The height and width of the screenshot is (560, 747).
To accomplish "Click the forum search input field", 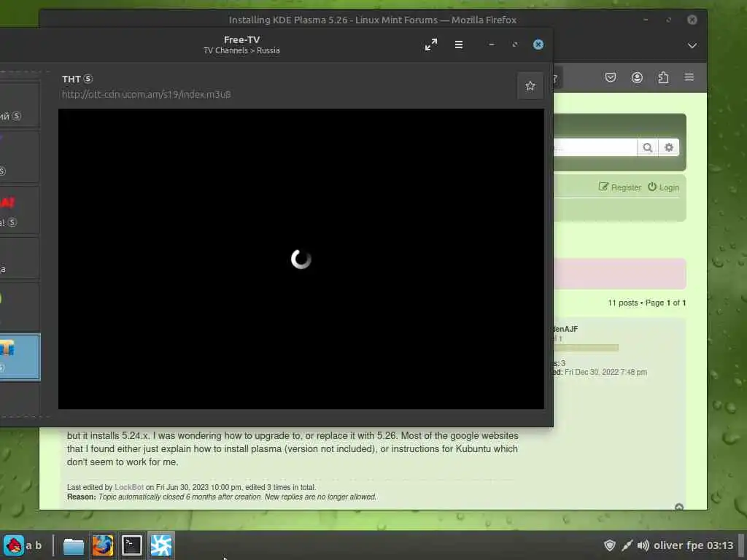I will click(595, 147).
